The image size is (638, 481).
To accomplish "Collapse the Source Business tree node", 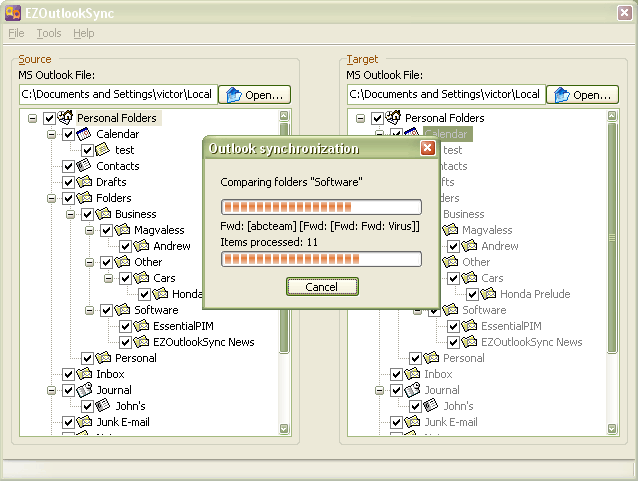I will (x=70, y=214).
